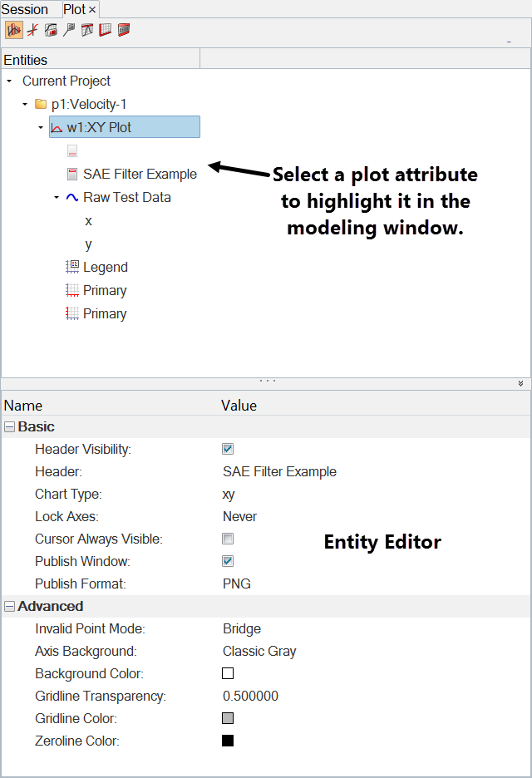Collapse the Basic properties section
The width and height of the screenshot is (532, 778).
pos(10,426)
